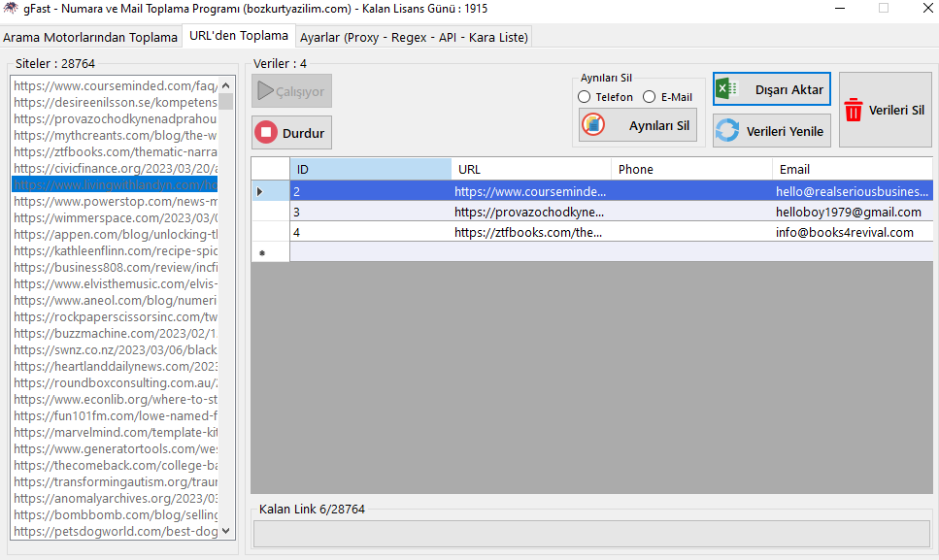The height and width of the screenshot is (560, 939).
Task: Select the URL cell https://www.courseminde...
Action: [531, 191]
